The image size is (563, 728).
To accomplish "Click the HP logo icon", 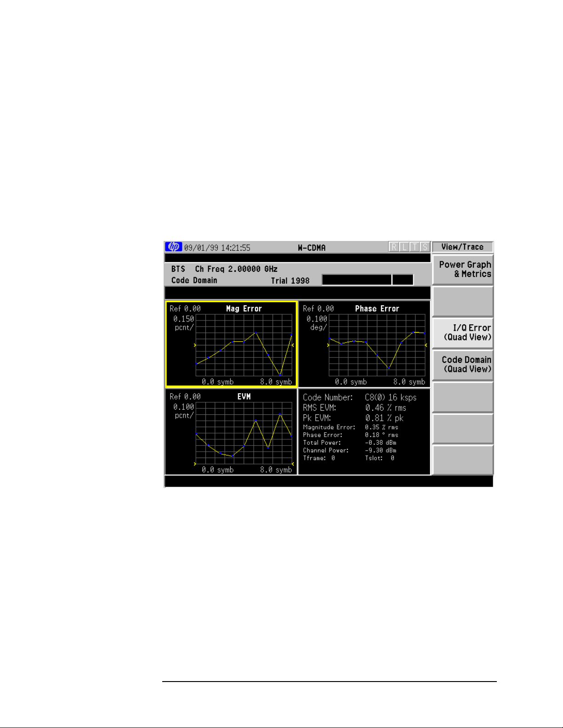I will point(174,247).
